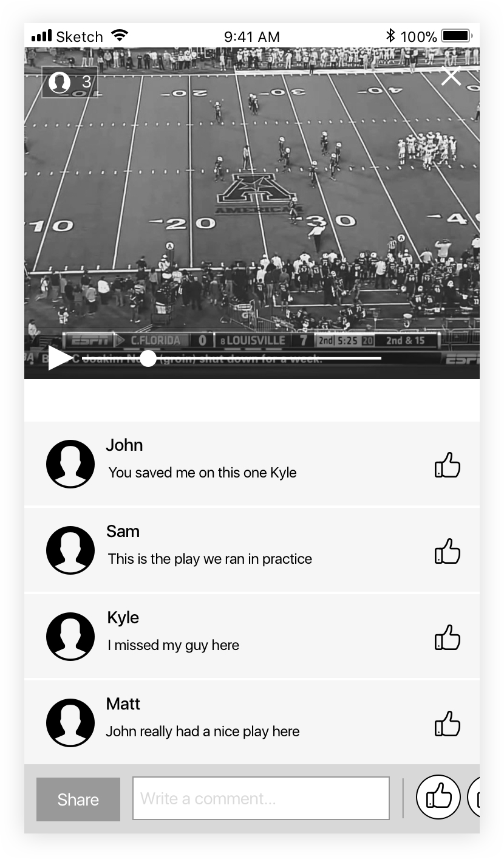
Task: Tap Matt's profile avatar
Action: (70, 723)
